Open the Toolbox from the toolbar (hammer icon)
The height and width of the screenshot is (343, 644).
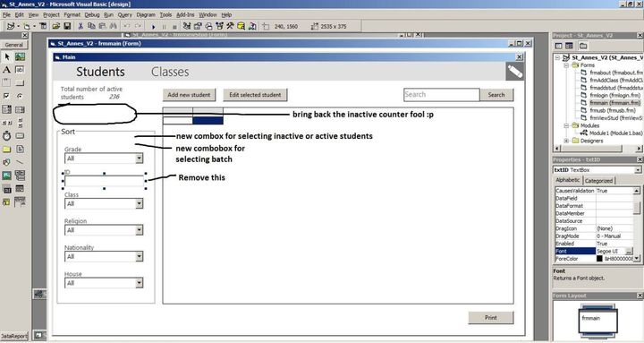230,26
